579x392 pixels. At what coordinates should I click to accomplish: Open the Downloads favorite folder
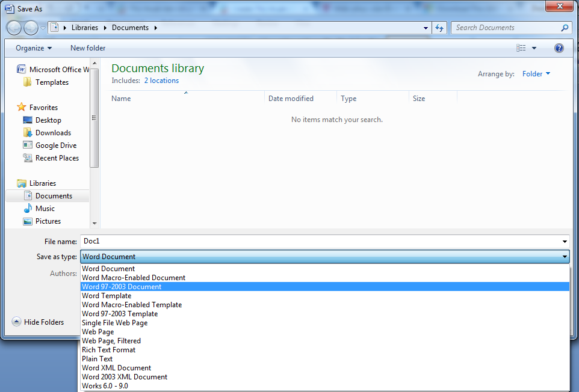[x=53, y=133]
